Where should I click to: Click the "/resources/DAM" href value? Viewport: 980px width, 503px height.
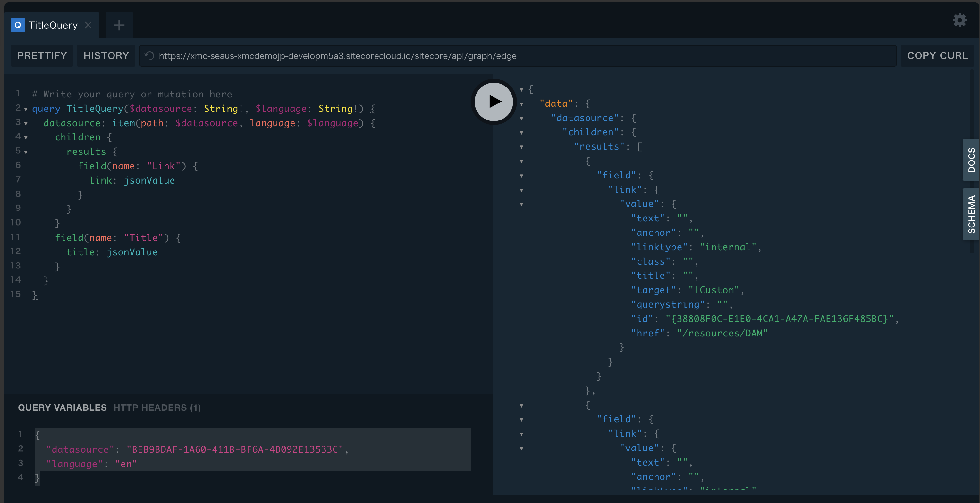pos(722,333)
